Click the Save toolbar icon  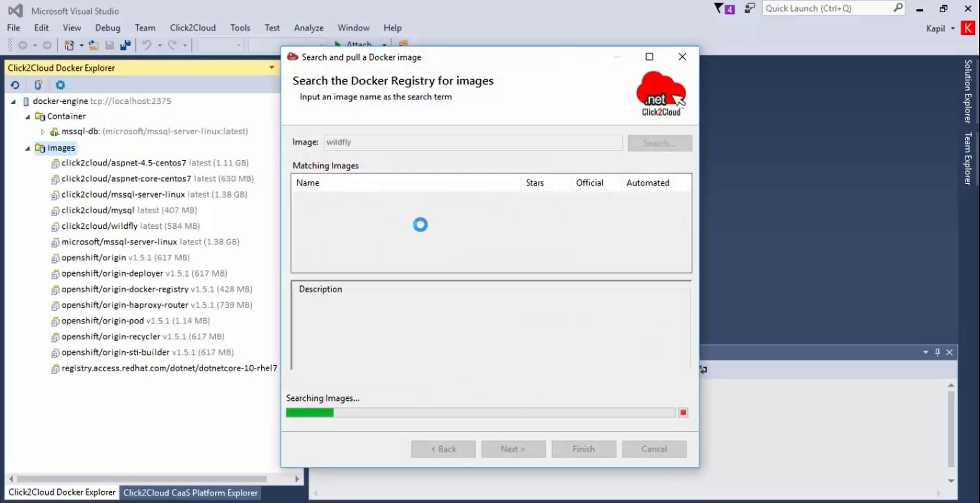coord(109,45)
